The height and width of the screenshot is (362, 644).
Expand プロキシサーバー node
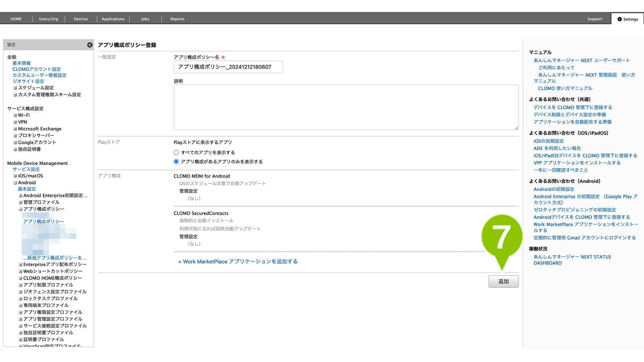click(x=15, y=136)
